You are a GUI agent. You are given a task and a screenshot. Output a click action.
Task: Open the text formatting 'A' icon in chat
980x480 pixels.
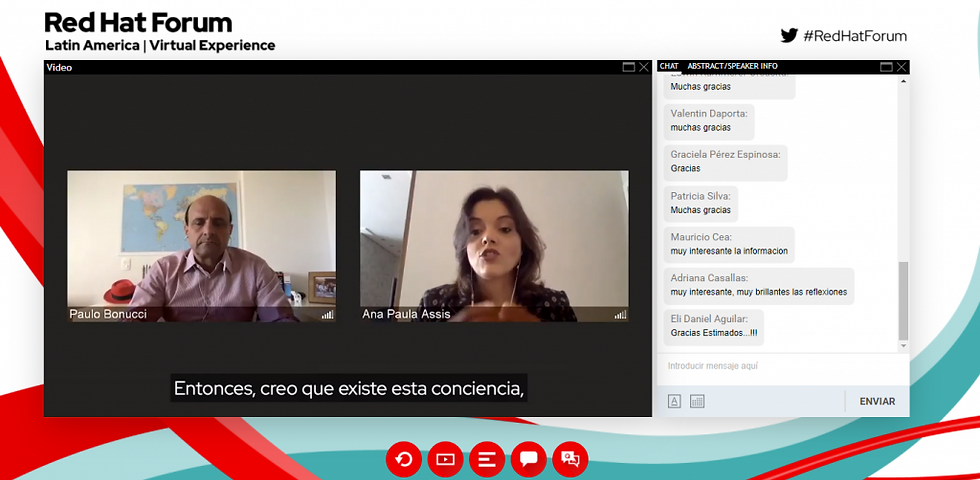[x=674, y=401]
